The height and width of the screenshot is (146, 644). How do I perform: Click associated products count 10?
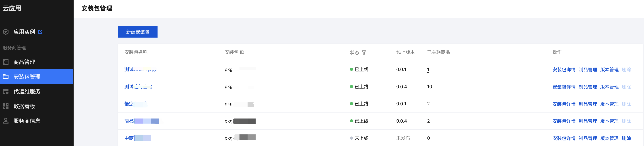429,87
